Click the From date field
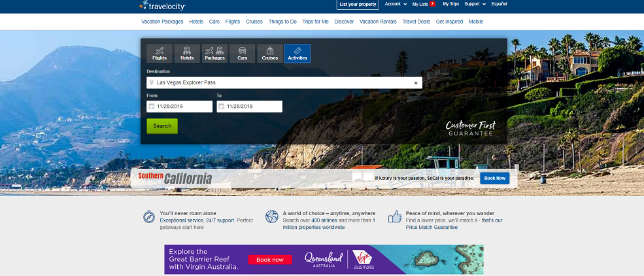The width and height of the screenshot is (644, 276). (180, 107)
